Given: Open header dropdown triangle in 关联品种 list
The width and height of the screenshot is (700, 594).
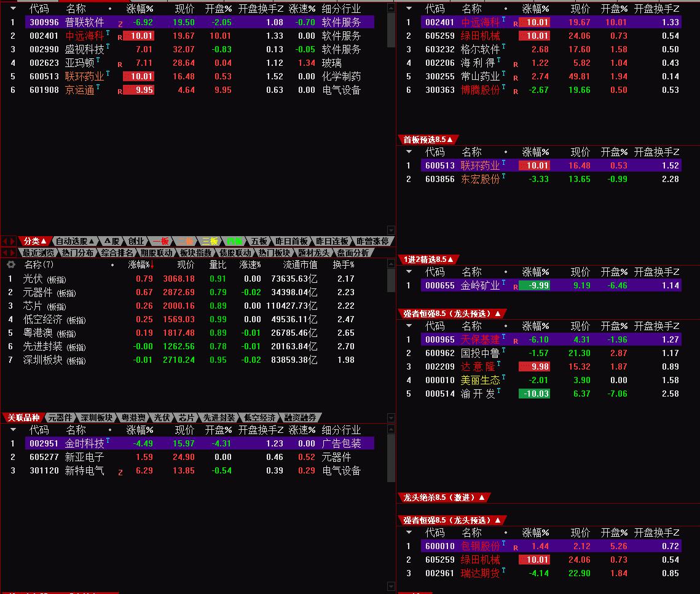Looking at the screenshot, I should 14,430.
